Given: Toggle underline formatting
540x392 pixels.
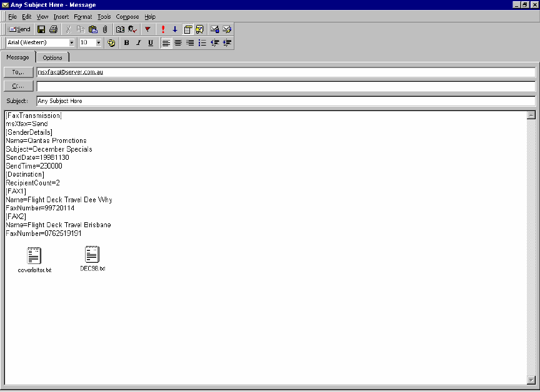Looking at the screenshot, I should point(151,43).
